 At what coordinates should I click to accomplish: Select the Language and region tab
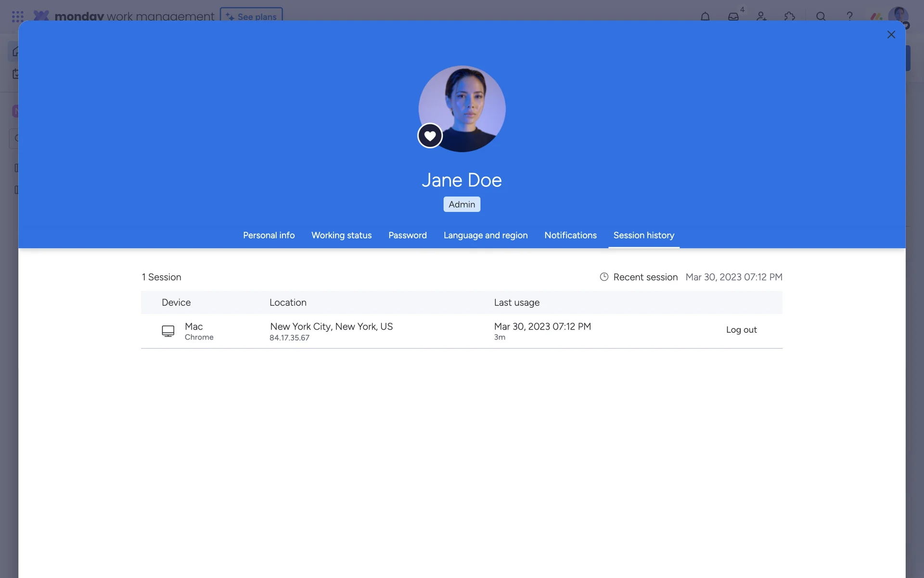click(485, 235)
